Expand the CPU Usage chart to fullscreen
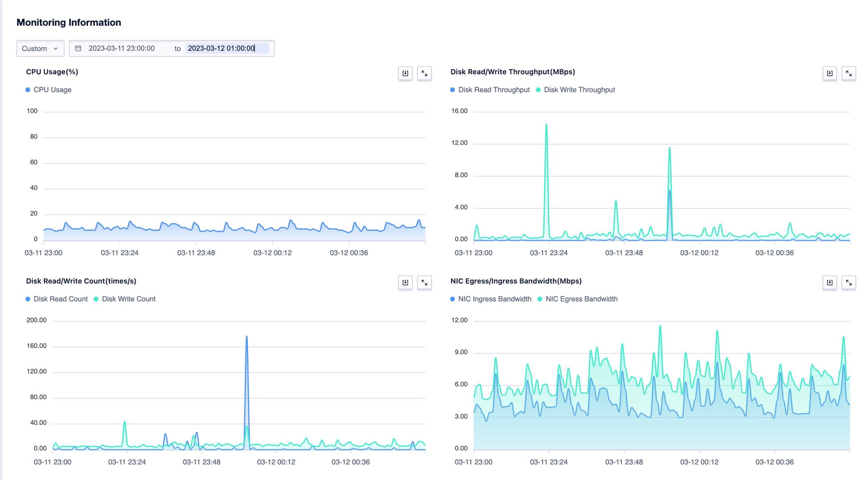868x480 pixels. pos(424,73)
